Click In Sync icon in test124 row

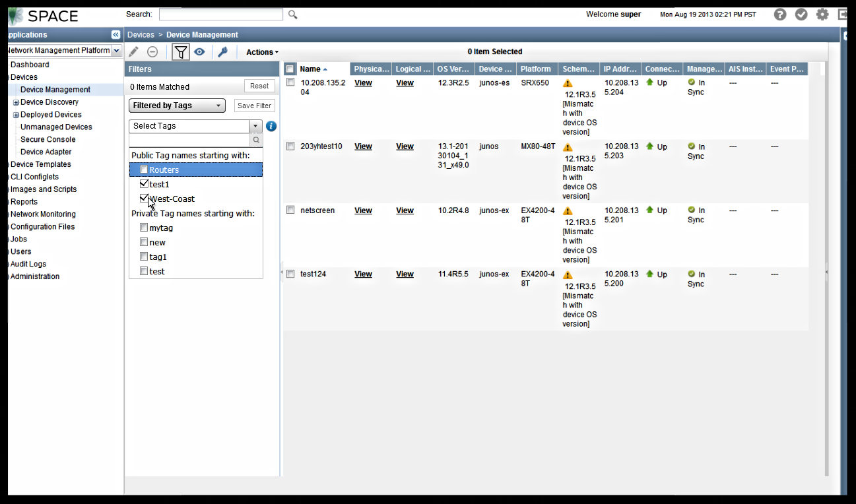[x=691, y=273]
